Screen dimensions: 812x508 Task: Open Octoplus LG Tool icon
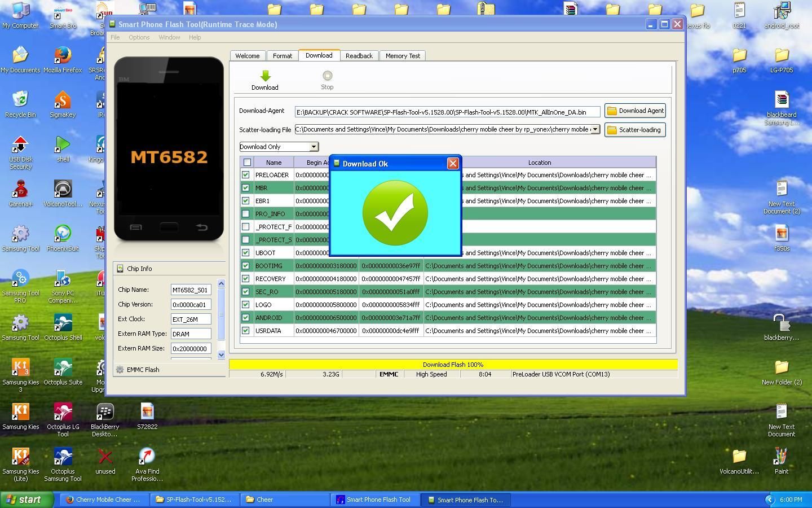(63, 420)
